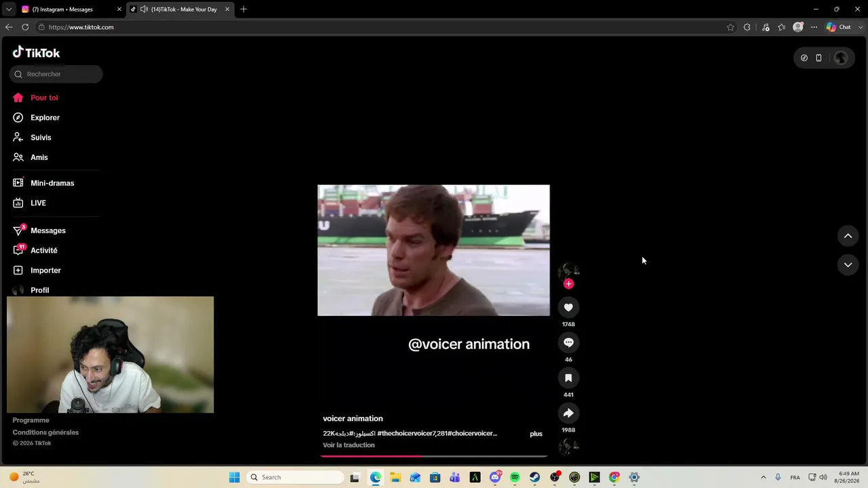The height and width of the screenshot is (488, 868).
Task: Open Steam from the taskbar
Action: (534, 477)
